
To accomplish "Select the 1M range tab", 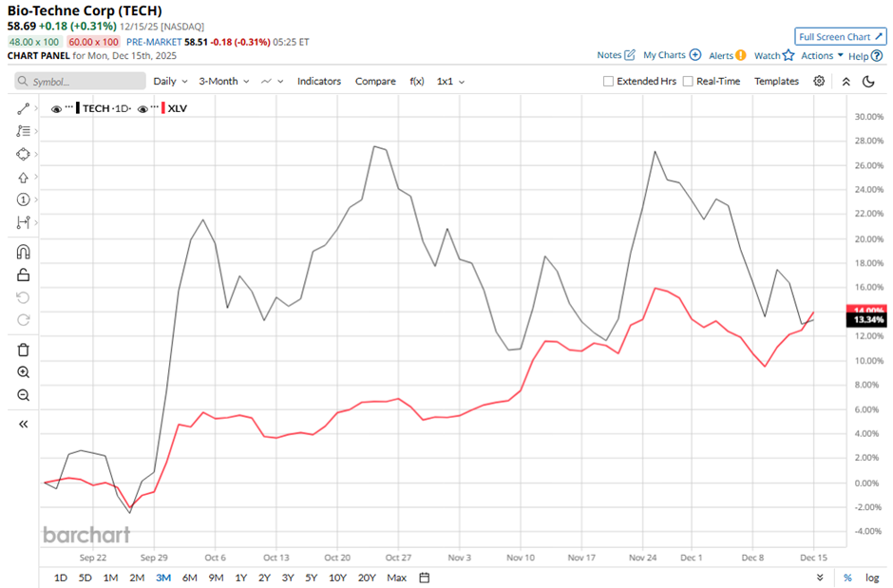I will [x=110, y=578].
